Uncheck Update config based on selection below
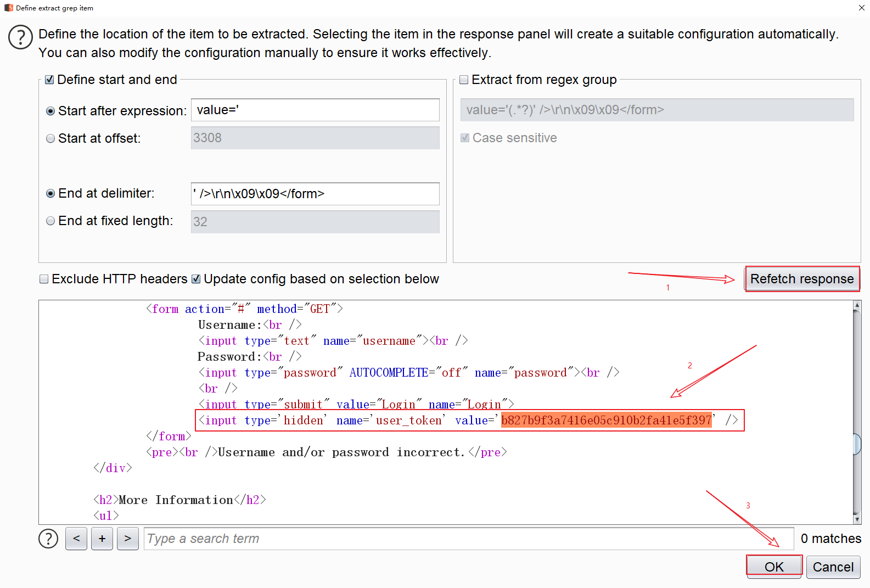Image resolution: width=870 pixels, height=588 pixels. pos(196,279)
